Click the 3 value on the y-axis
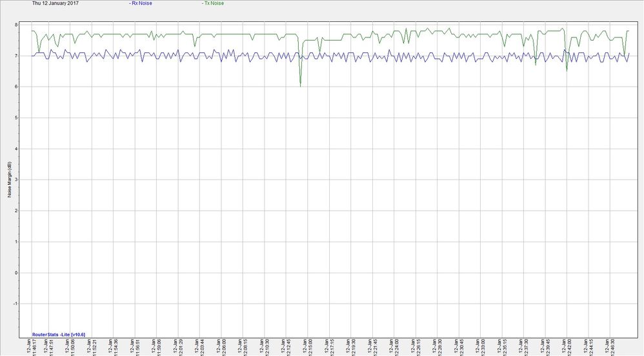Viewport: 644px width, 356px height. point(25,180)
